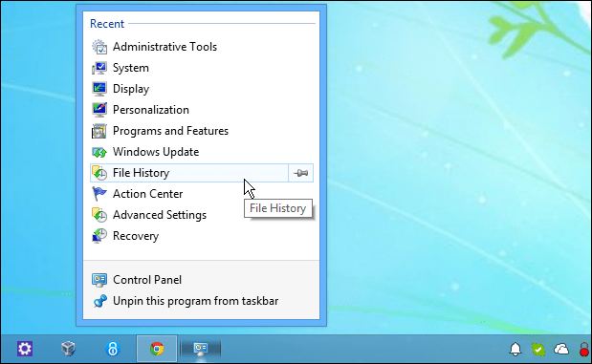Open the cloud icon in the system tray
The image size is (592, 364).
(x=561, y=350)
